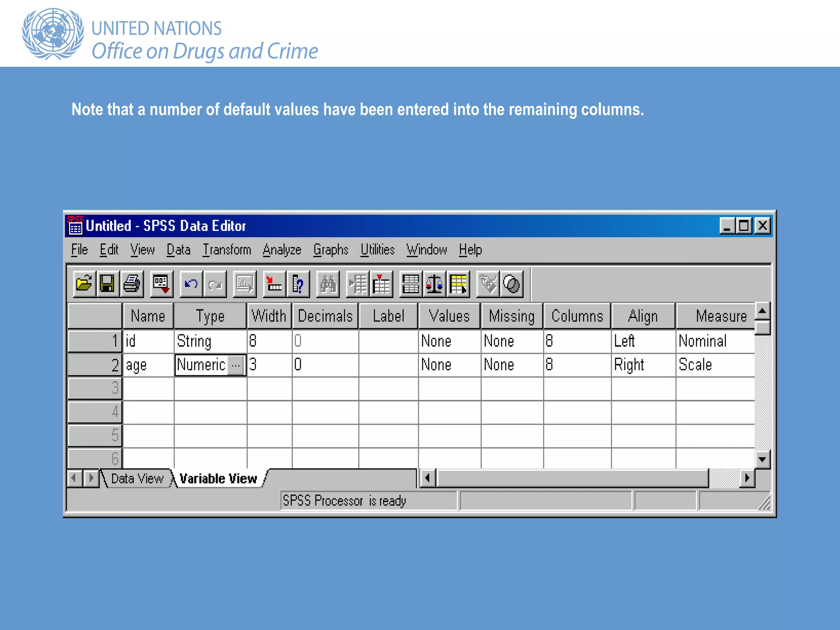
Task: Open the Data menu
Action: (178, 250)
